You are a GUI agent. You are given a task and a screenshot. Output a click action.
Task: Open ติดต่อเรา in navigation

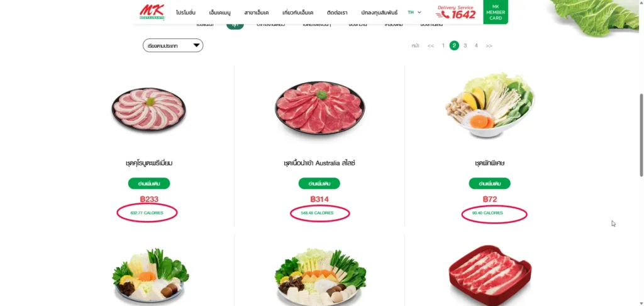[337, 13]
